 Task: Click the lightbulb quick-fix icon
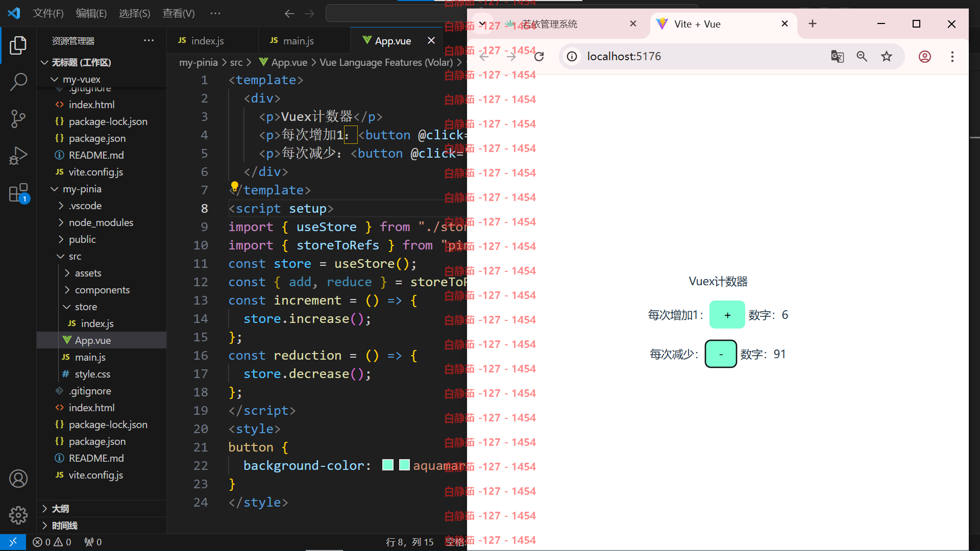tap(234, 186)
